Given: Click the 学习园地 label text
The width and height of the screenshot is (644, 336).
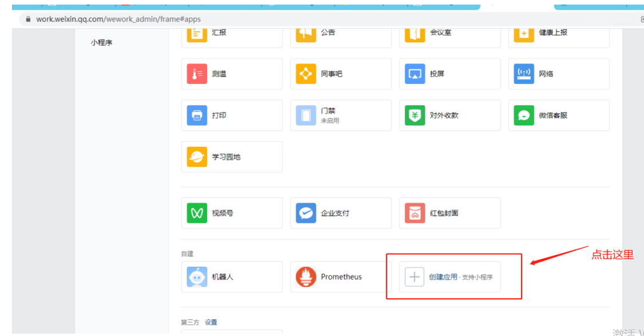Looking at the screenshot, I should tap(226, 157).
